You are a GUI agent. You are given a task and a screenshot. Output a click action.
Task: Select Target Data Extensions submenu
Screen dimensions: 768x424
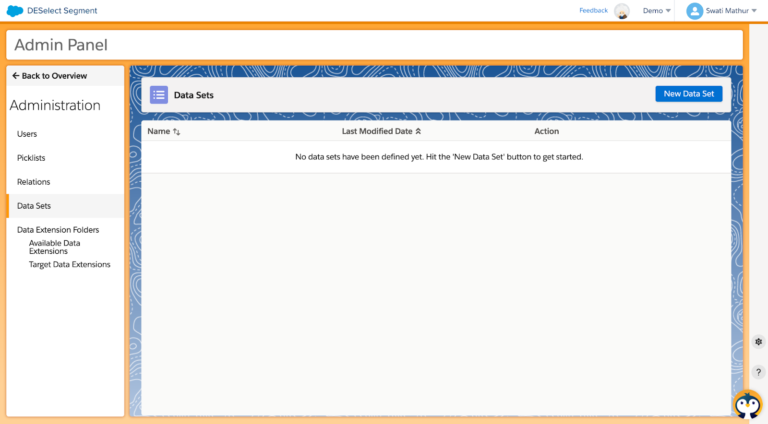[x=70, y=264]
